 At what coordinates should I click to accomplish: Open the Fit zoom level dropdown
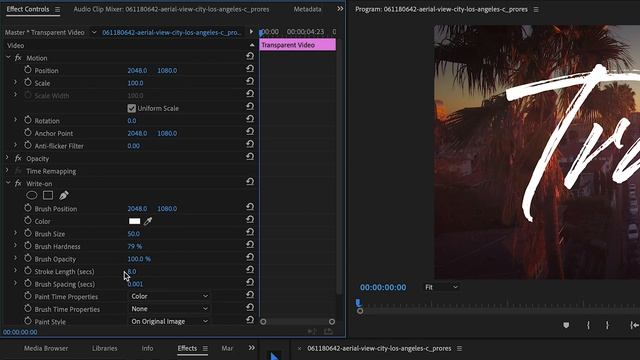point(441,287)
